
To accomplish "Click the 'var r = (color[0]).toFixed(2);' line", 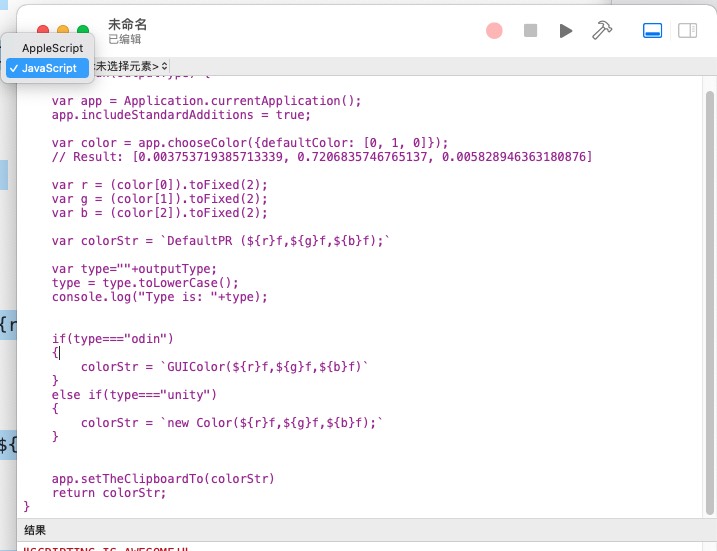I will [x=159, y=185].
